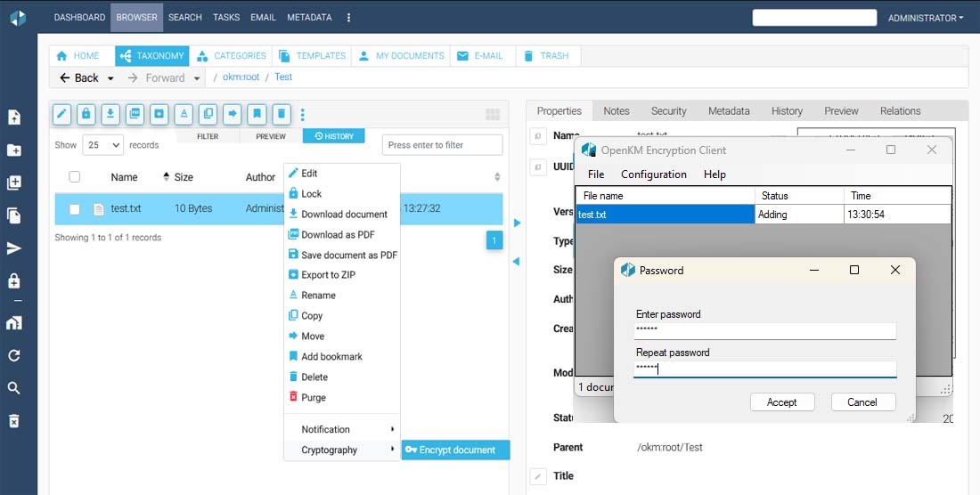Open the Help menu in Encryption Client

click(715, 174)
